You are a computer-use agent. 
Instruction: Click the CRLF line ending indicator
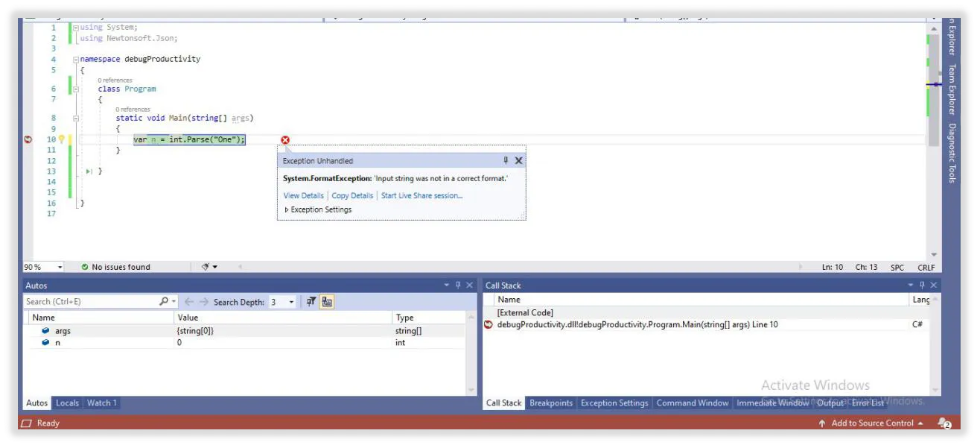pyautogui.click(x=926, y=268)
